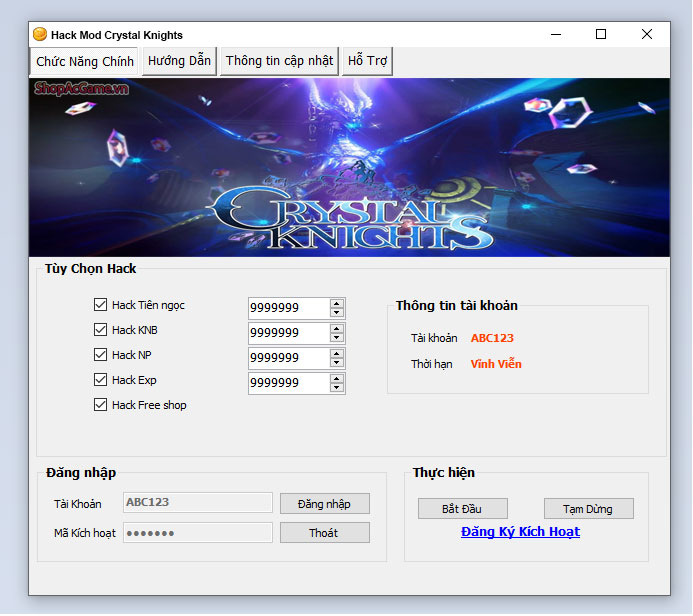Open the Đăng Ký Kích Hoạt link
693x616 pixels.
[520, 532]
